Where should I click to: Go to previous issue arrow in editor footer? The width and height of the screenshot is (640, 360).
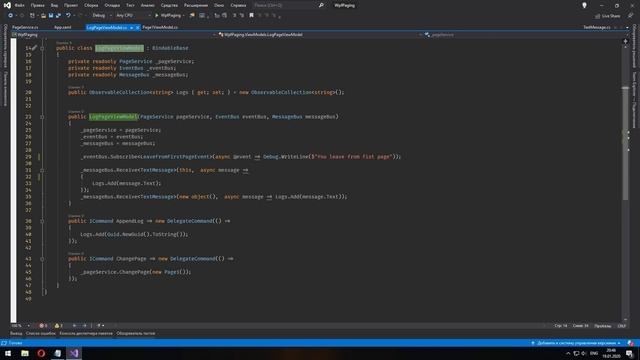(x=74, y=326)
